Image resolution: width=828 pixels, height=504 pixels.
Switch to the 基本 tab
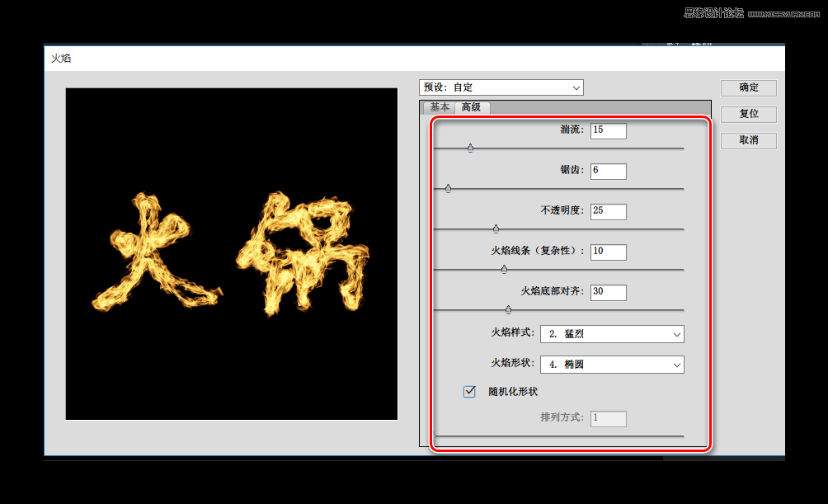click(x=440, y=107)
